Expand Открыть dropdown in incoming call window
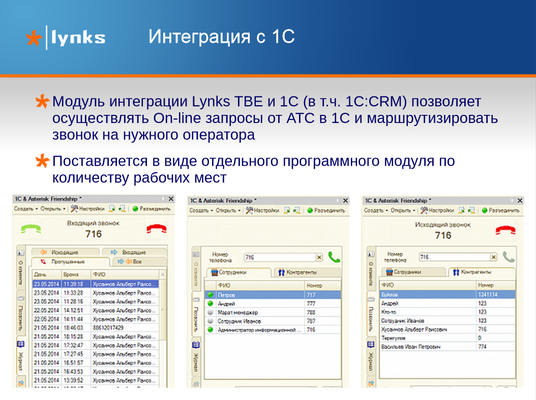The height and width of the screenshot is (400, 536). coord(53,209)
